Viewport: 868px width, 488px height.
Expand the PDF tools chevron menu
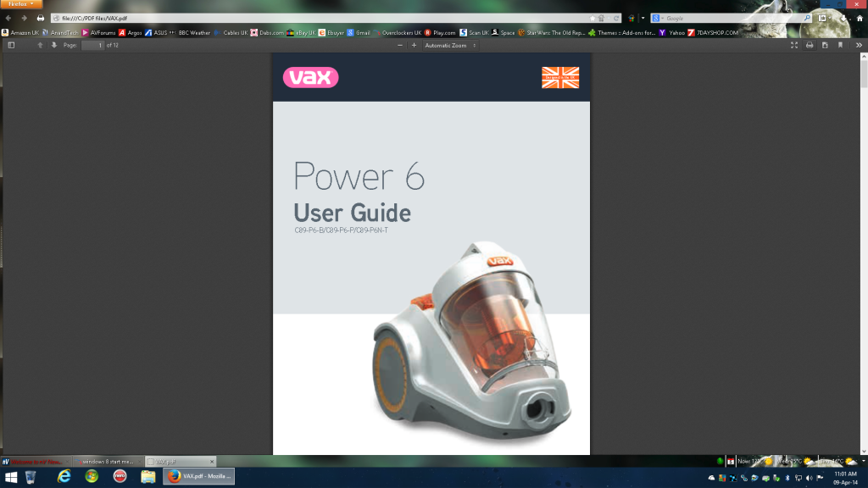click(x=860, y=46)
